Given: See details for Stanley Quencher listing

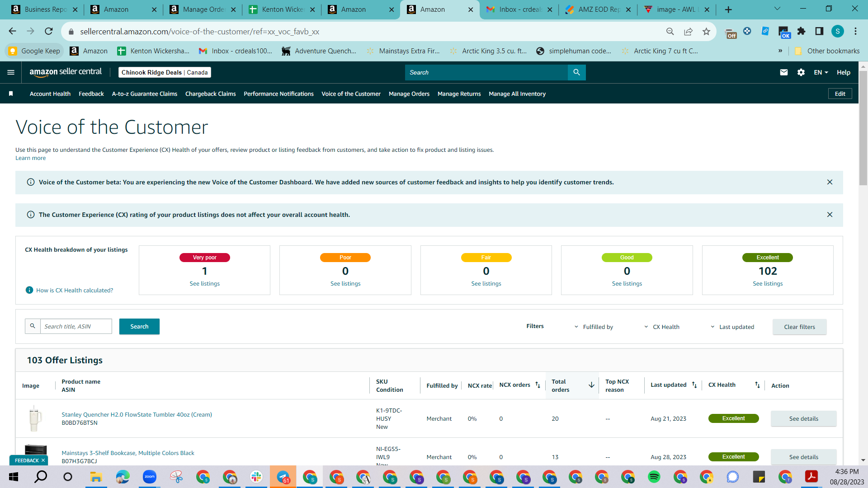Looking at the screenshot, I should [x=803, y=418].
